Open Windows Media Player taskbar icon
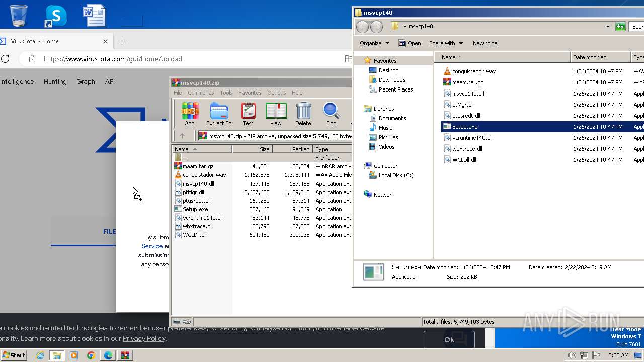 pyautogui.click(x=74, y=355)
